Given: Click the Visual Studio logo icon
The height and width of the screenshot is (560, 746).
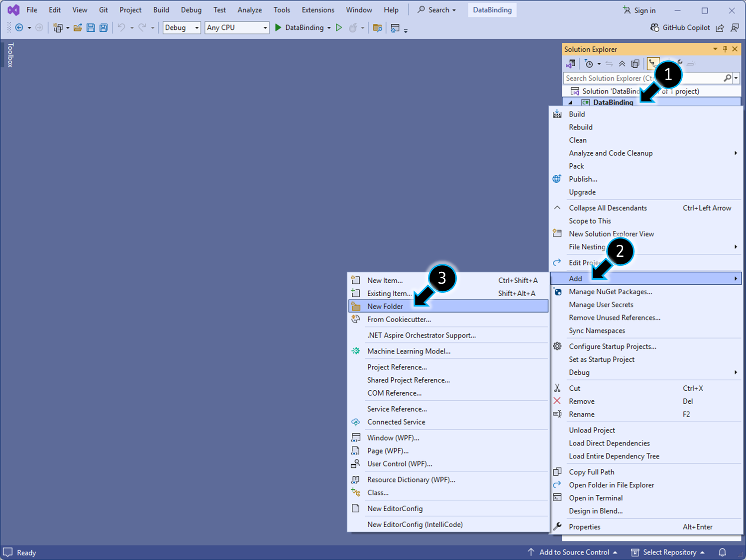Looking at the screenshot, I should (13, 10).
